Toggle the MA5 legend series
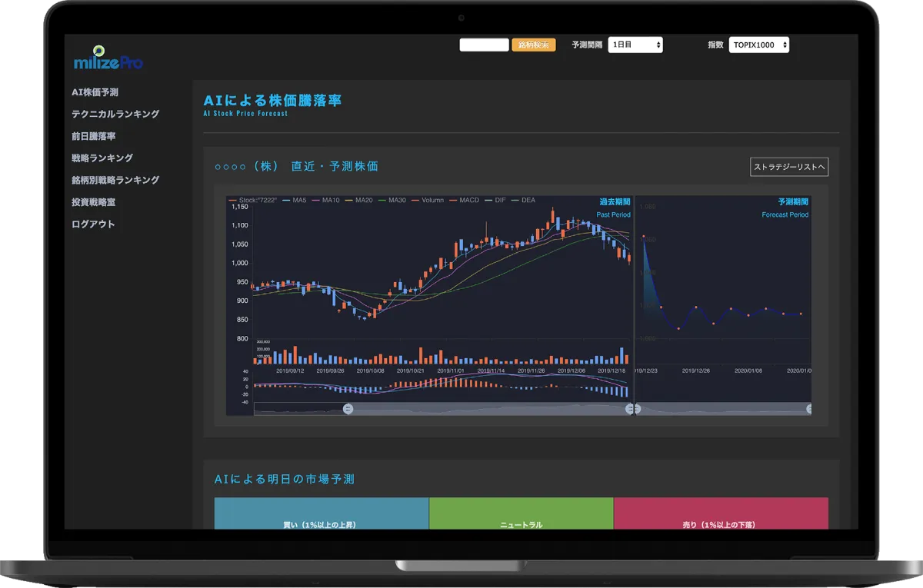This screenshot has height=588, width=923. click(x=294, y=201)
